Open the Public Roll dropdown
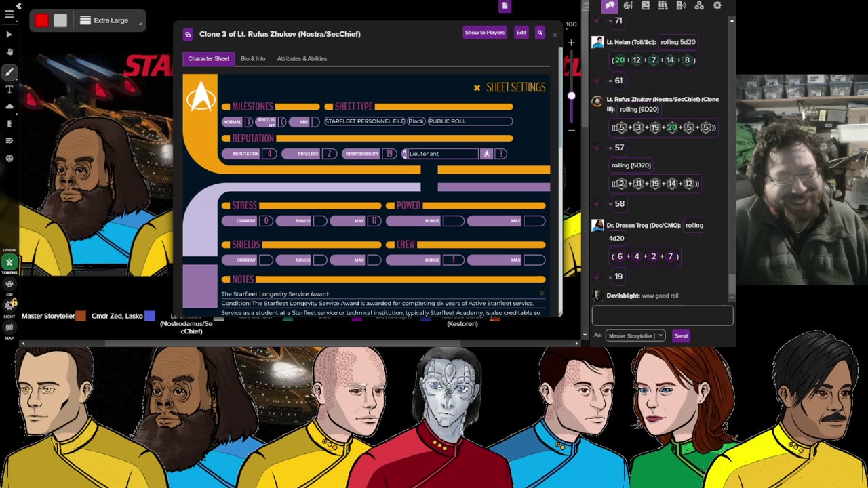868x488 pixels. point(470,121)
